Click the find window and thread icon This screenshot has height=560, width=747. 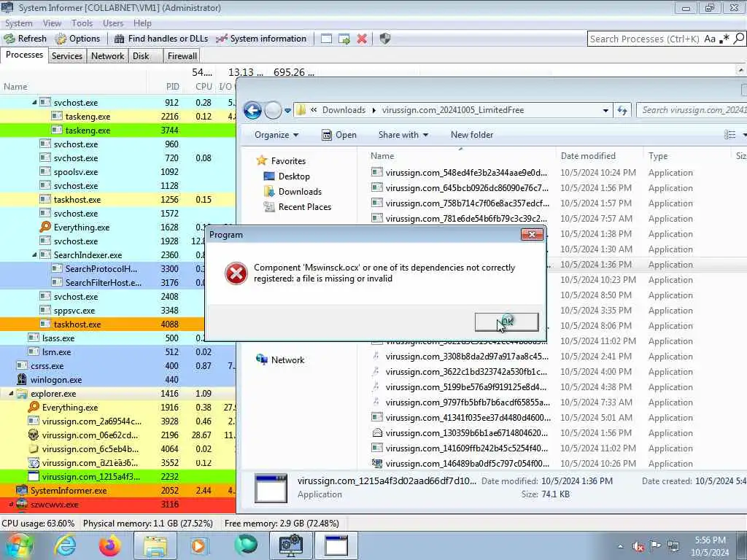(344, 39)
